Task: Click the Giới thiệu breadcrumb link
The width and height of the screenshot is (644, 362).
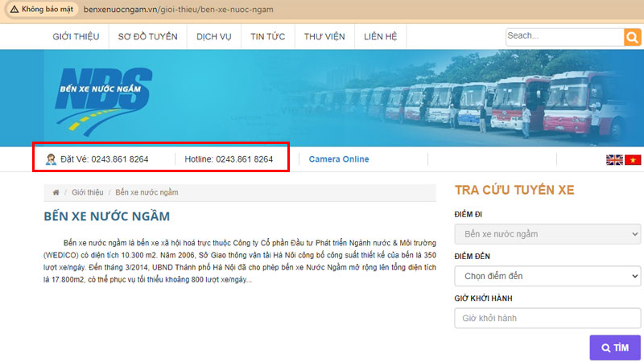Action: click(x=88, y=193)
